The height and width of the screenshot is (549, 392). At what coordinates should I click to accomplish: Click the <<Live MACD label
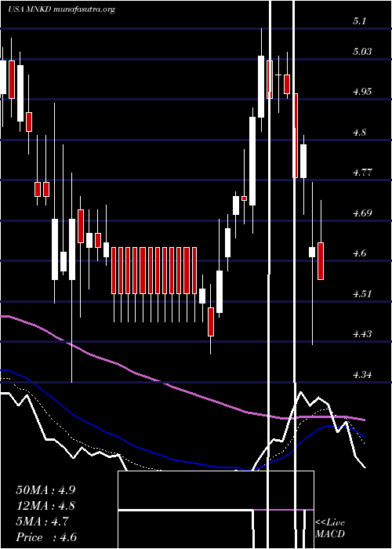point(330,529)
